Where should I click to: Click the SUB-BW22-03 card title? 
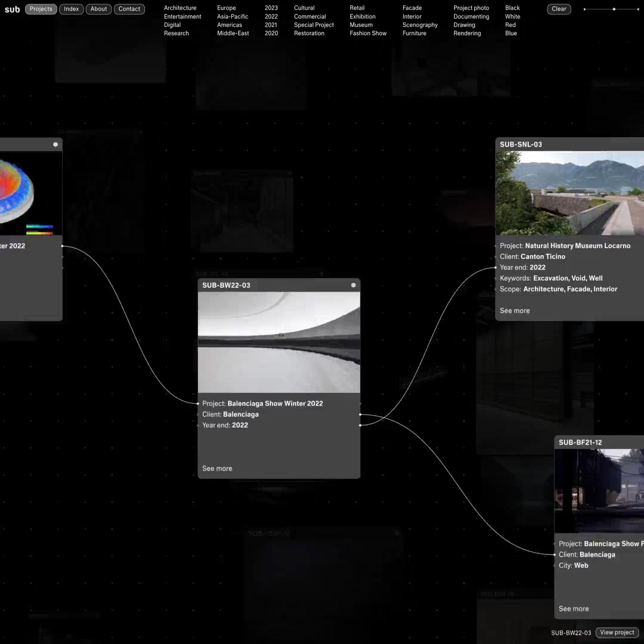(x=227, y=286)
